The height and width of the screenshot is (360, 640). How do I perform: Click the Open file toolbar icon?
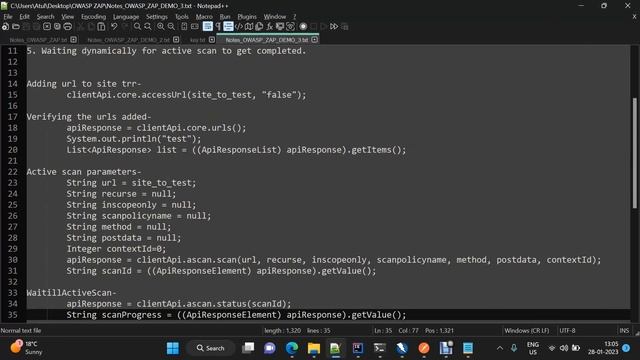(x=16, y=27)
